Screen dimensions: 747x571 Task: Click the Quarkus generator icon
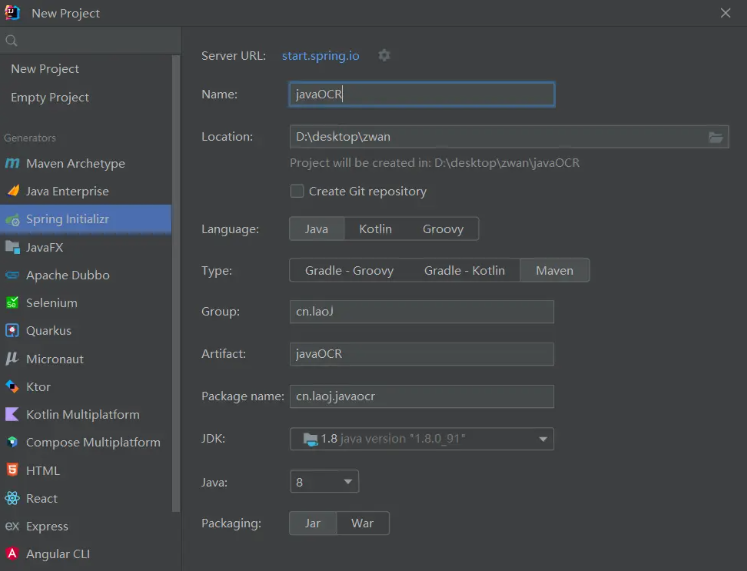pyautogui.click(x=12, y=331)
